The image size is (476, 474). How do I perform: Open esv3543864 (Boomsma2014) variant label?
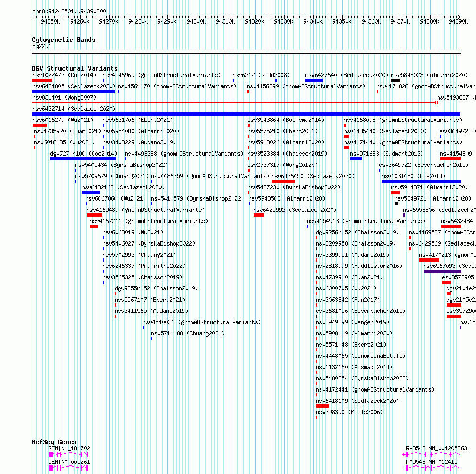click(x=286, y=120)
